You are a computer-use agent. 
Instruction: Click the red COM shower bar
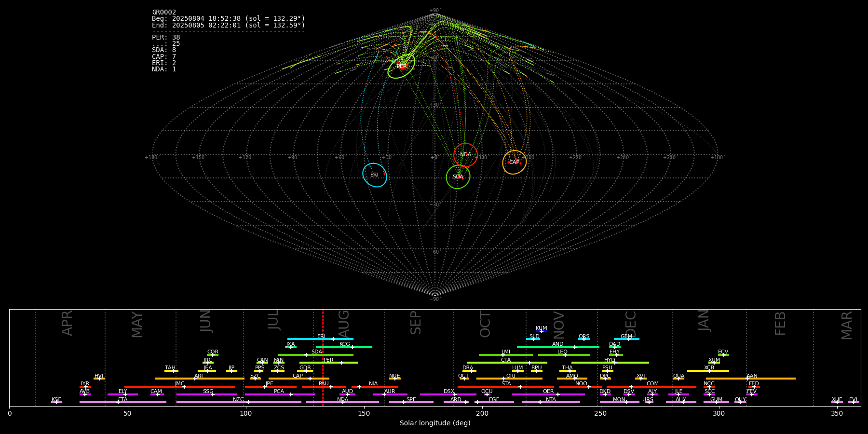tap(651, 386)
